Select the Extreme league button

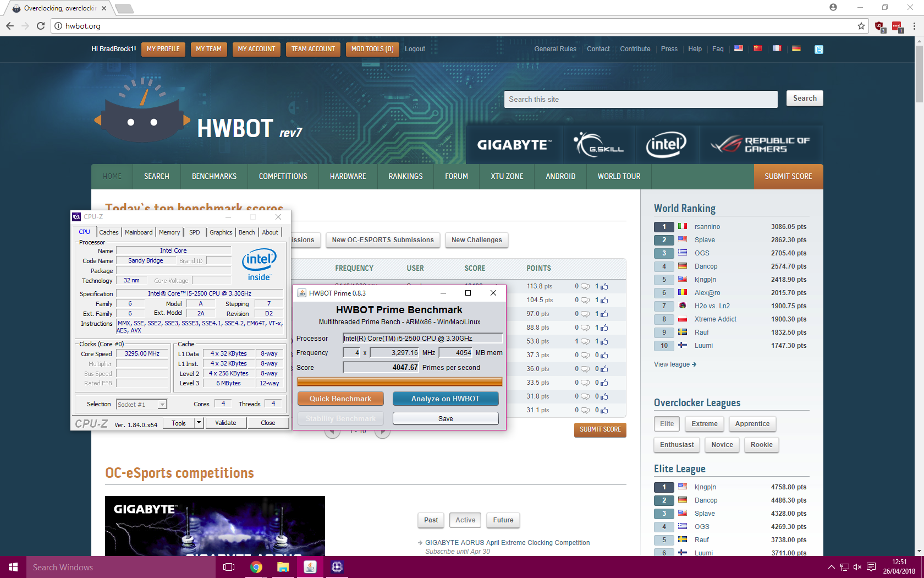click(x=705, y=424)
